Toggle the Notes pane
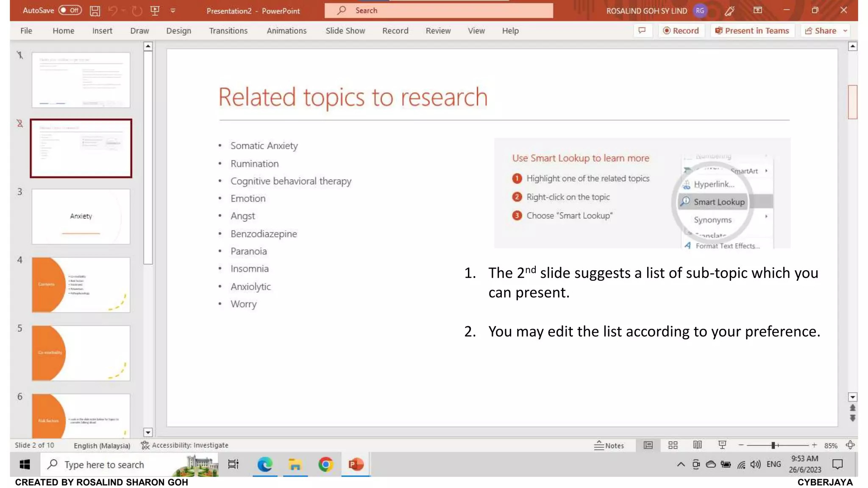 [x=609, y=445]
